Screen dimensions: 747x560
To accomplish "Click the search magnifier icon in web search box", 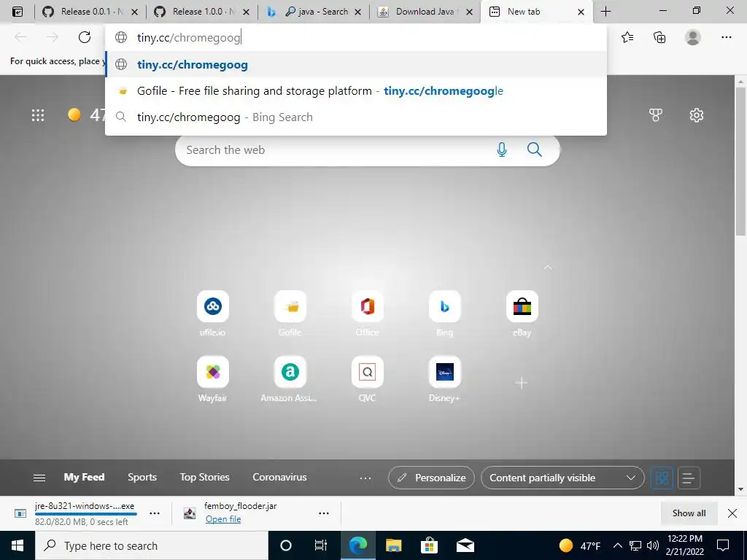I will 535,150.
